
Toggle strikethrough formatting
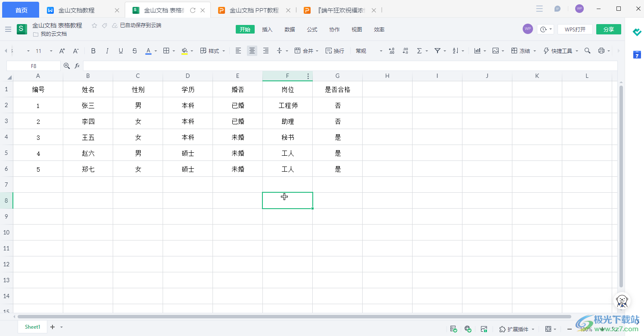[135, 51]
